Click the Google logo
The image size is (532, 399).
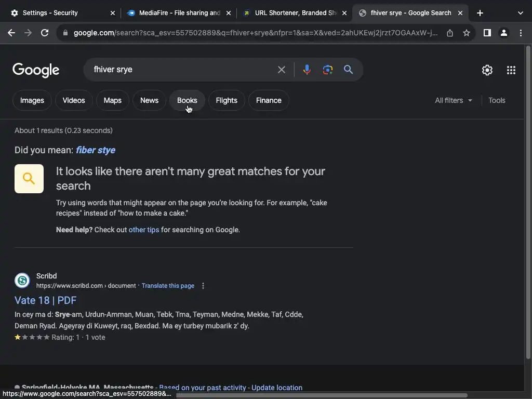click(36, 70)
